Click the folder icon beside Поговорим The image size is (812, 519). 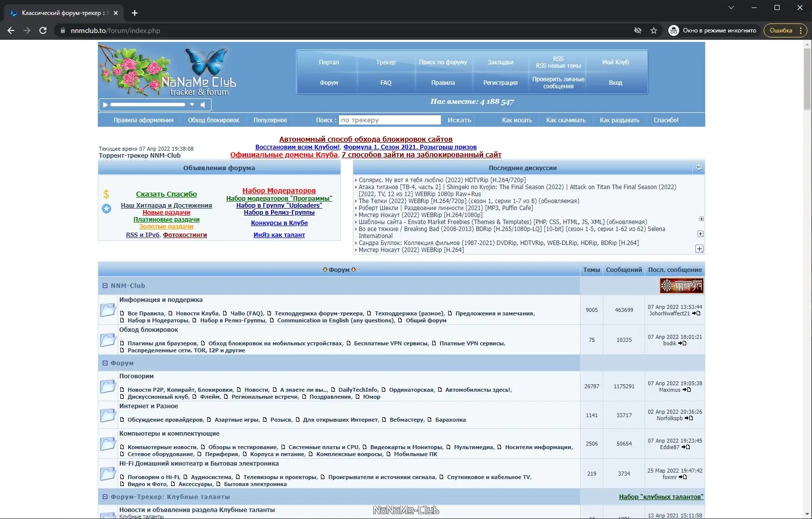coord(108,386)
